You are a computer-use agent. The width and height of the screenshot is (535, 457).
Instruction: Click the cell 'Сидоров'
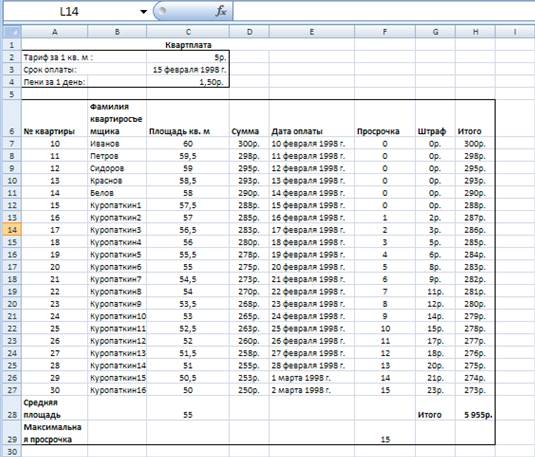[x=107, y=168]
